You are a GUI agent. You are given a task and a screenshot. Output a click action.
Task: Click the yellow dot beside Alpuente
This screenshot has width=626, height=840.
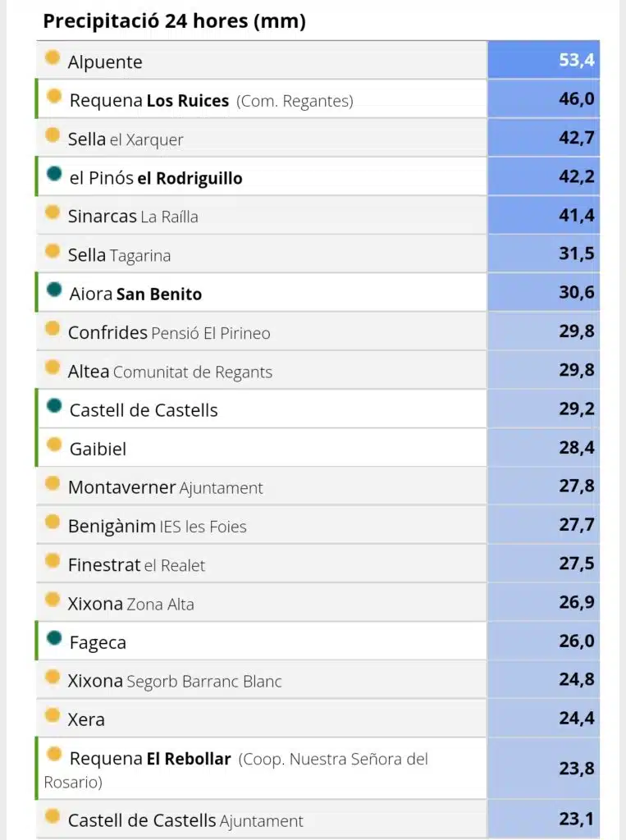point(53,57)
